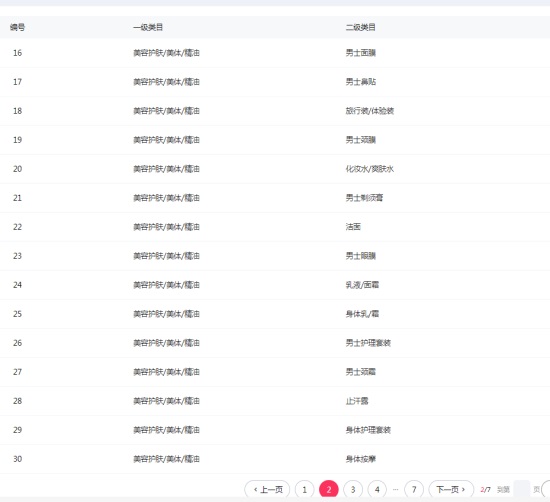Open last page 7

[x=414, y=489]
